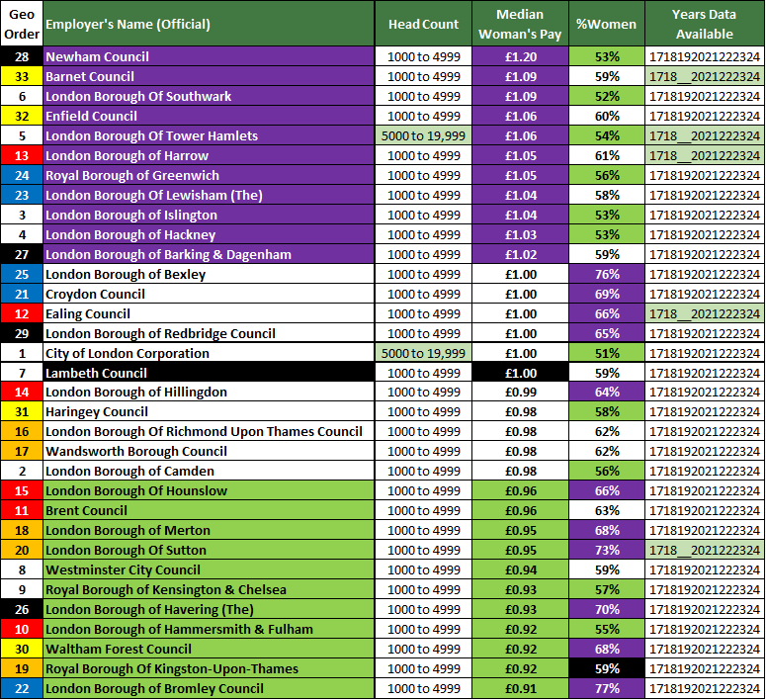The width and height of the screenshot is (766, 700).
Task: Click the Head Count column header
Action: tap(423, 24)
